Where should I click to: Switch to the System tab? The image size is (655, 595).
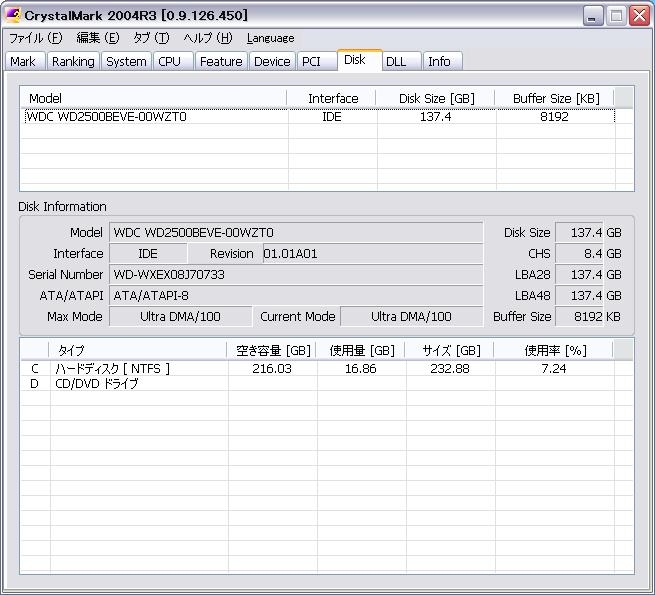click(x=126, y=62)
